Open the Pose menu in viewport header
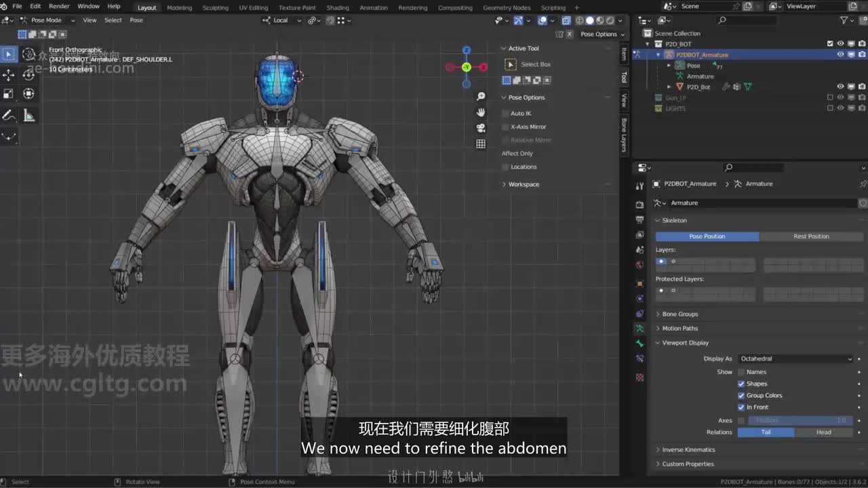868x488 pixels. coord(136,20)
